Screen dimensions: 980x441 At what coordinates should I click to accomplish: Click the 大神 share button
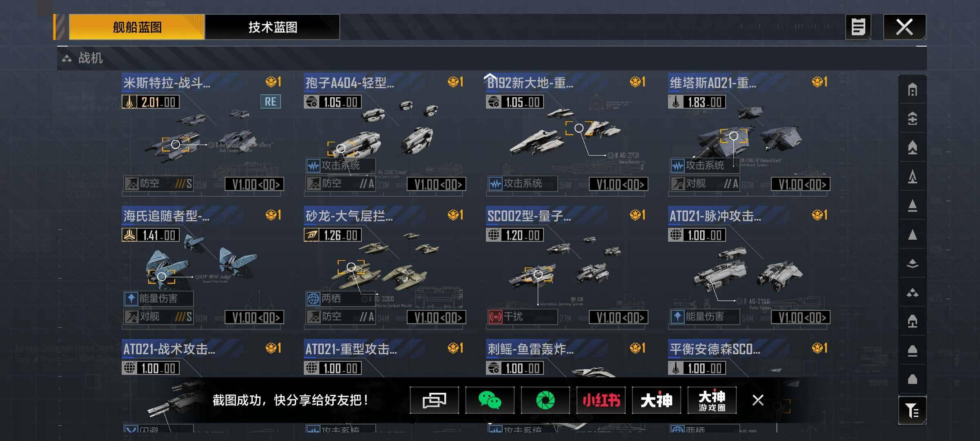[x=656, y=400]
